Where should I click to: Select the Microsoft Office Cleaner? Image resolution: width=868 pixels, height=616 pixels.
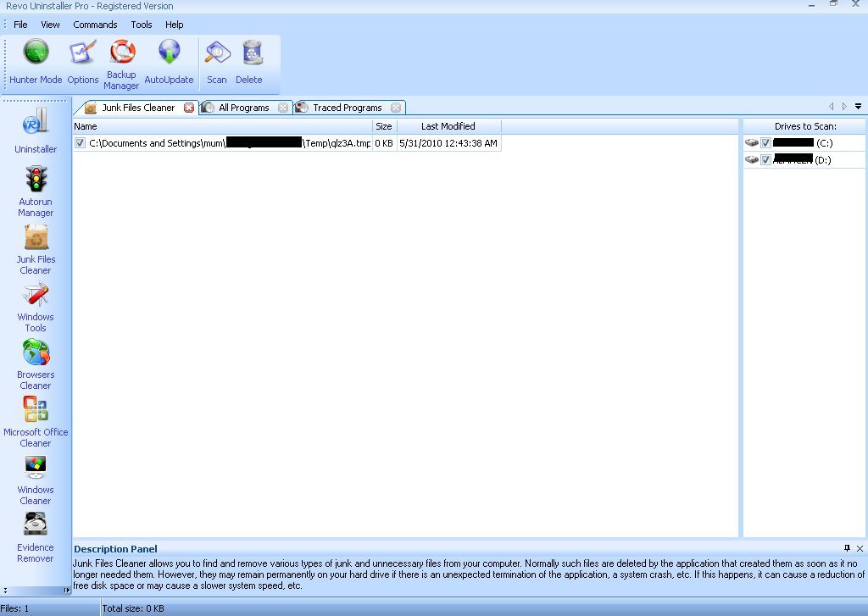35,419
